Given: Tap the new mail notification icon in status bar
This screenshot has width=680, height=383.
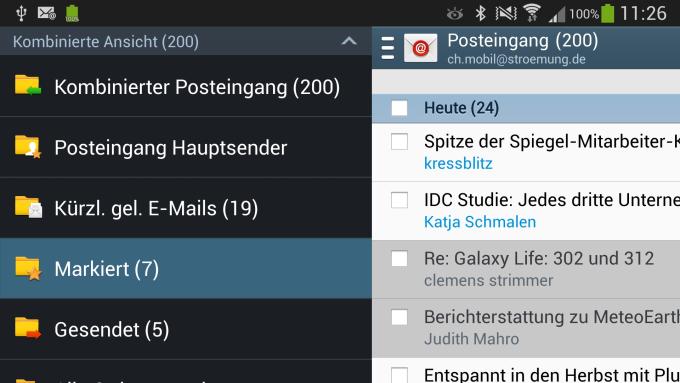Looking at the screenshot, I should (46, 13).
